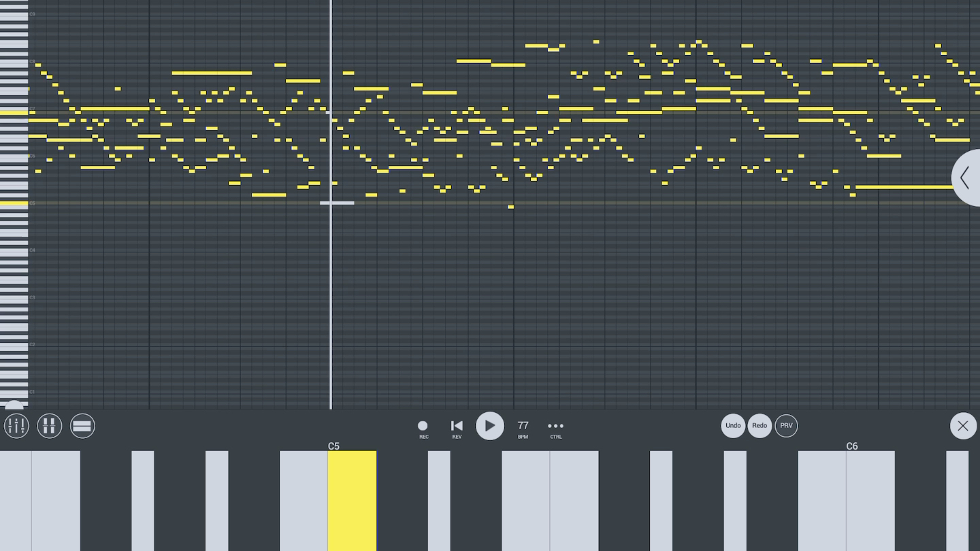The image size is (980, 551).
Task: Start recording with the REC button
Action: pyautogui.click(x=423, y=429)
